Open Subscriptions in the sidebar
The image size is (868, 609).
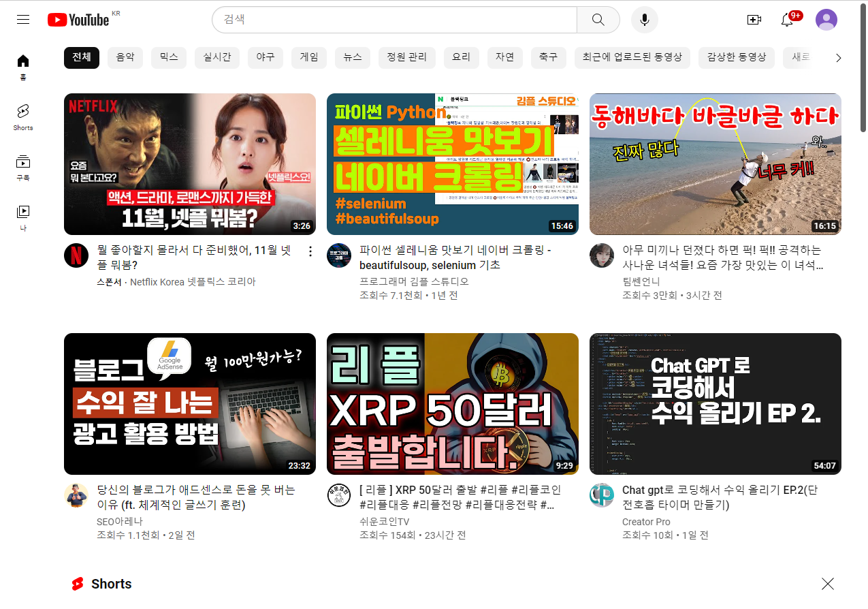pos(23,168)
